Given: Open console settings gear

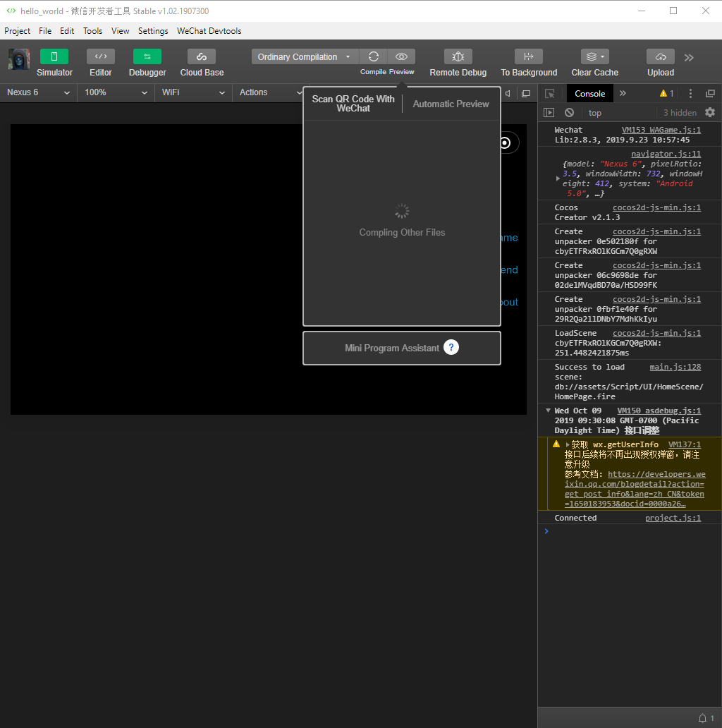Looking at the screenshot, I should (x=710, y=112).
